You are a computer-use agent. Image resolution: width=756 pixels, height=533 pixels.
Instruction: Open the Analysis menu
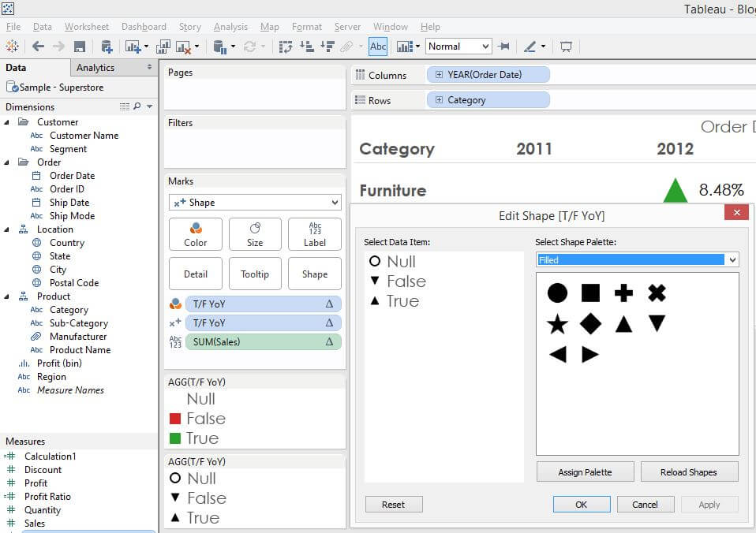coord(230,27)
